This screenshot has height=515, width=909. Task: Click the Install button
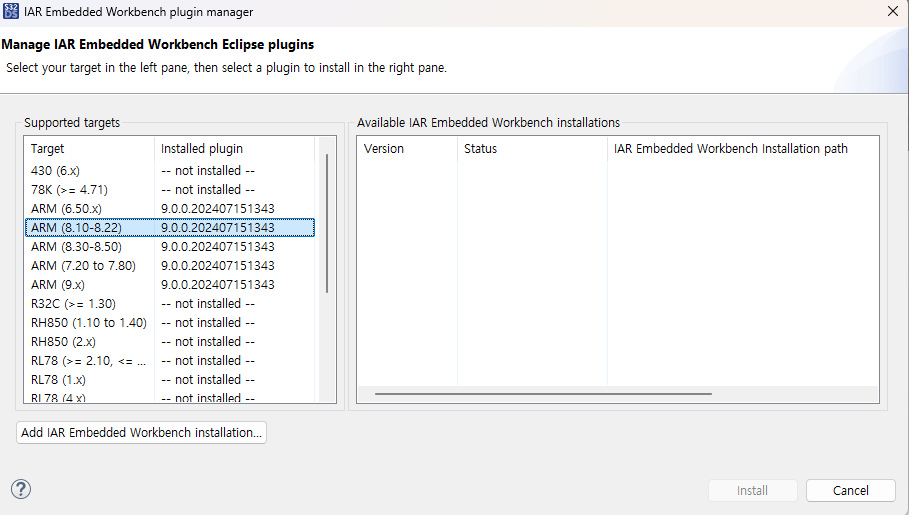coord(752,491)
